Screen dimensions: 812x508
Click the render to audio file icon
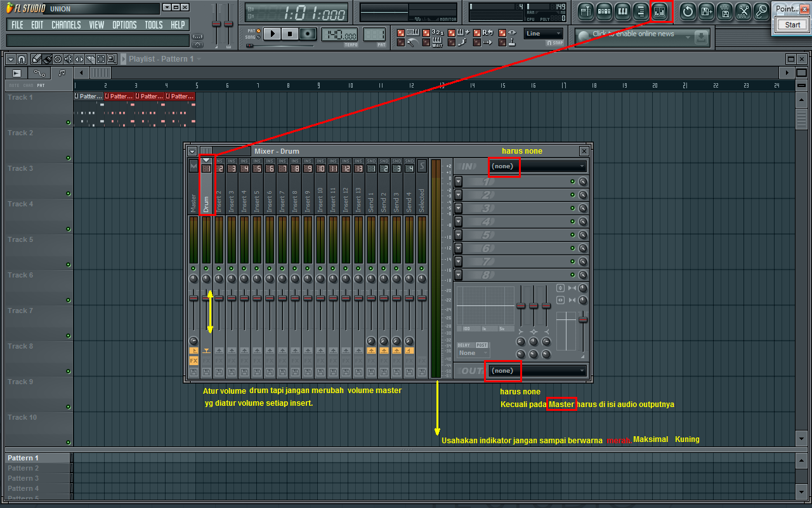tap(724, 11)
